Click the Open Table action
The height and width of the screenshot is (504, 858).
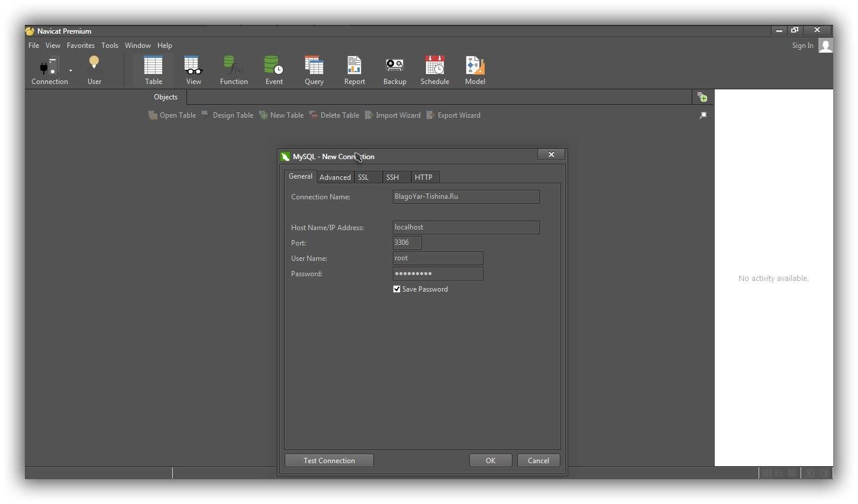(172, 115)
